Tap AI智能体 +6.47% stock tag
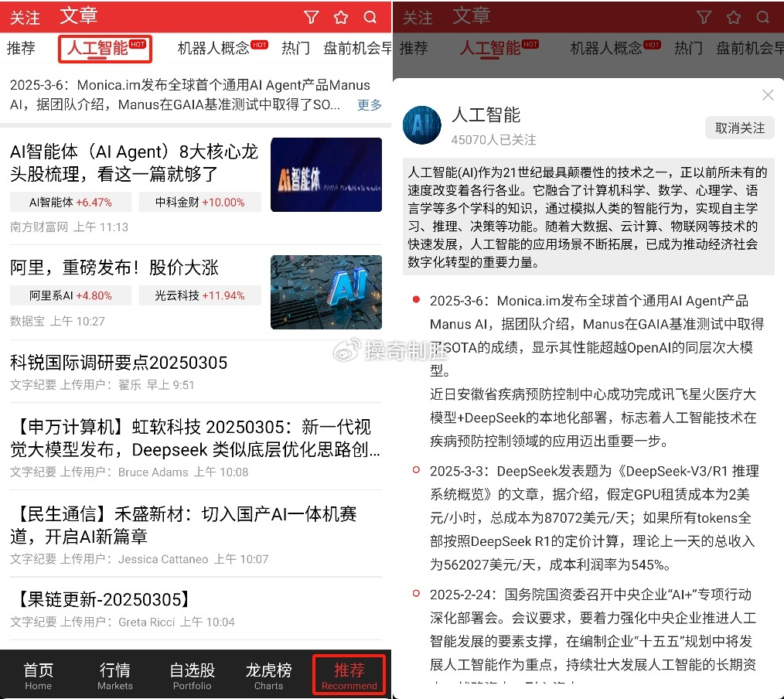Viewport: 784px width, 699px height. point(70,202)
